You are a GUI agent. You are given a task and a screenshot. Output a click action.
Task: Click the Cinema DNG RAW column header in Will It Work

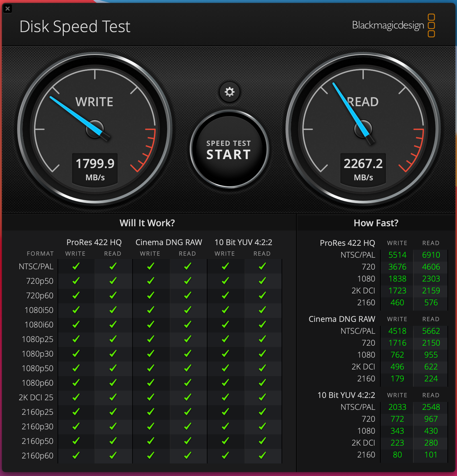(169, 242)
